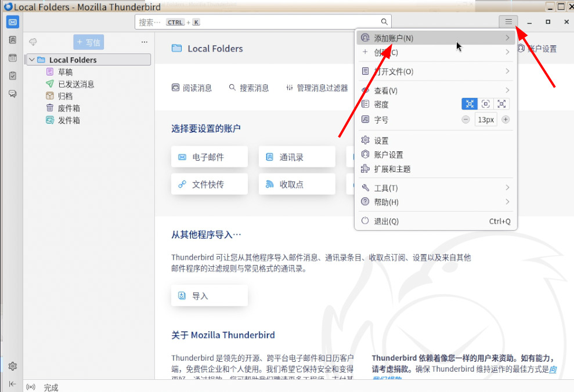Expand the 打开文件(O) submenu
The image size is (574, 392).
click(x=436, y=71)
